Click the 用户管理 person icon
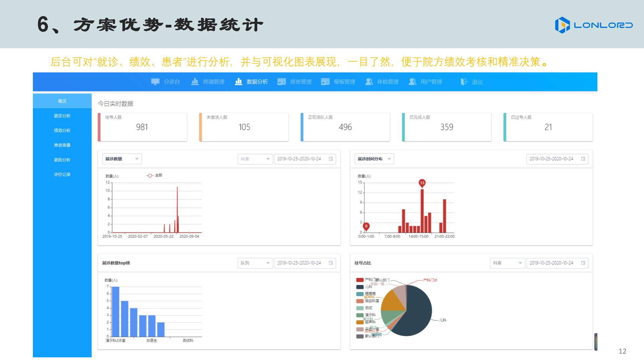Screen dimensions: 644x362 [412, 82]
